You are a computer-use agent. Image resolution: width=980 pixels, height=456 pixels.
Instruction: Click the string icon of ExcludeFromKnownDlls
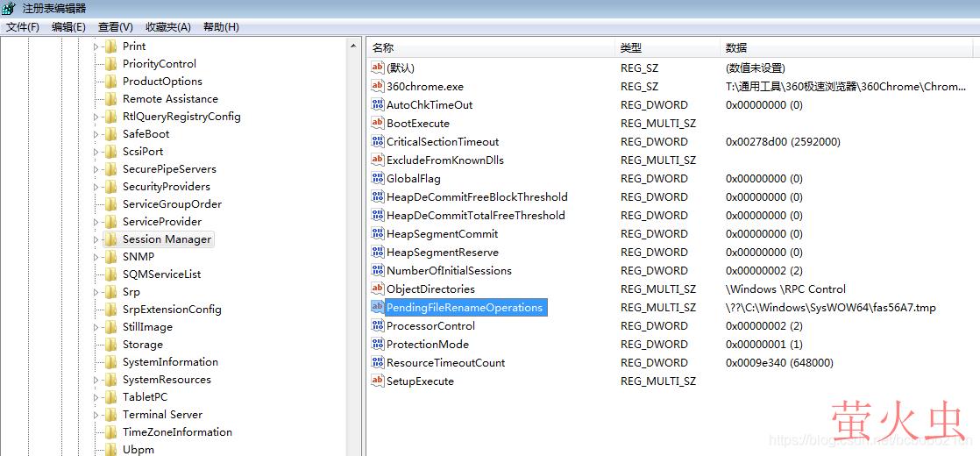pos(378,160)
